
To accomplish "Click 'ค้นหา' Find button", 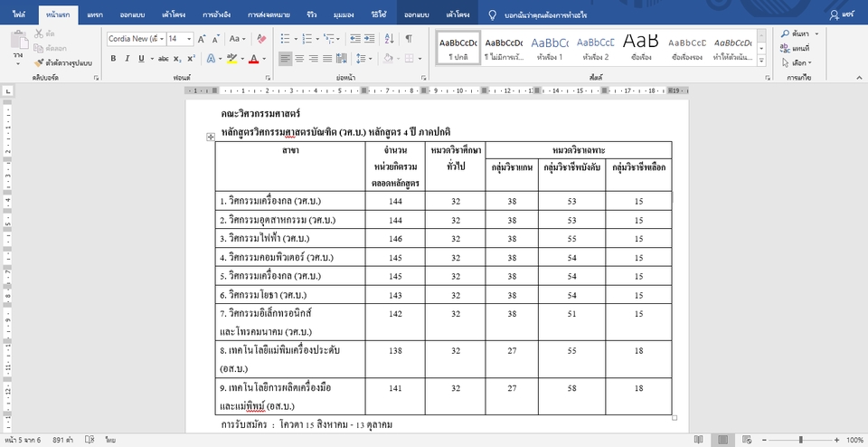I will point(795,34).
